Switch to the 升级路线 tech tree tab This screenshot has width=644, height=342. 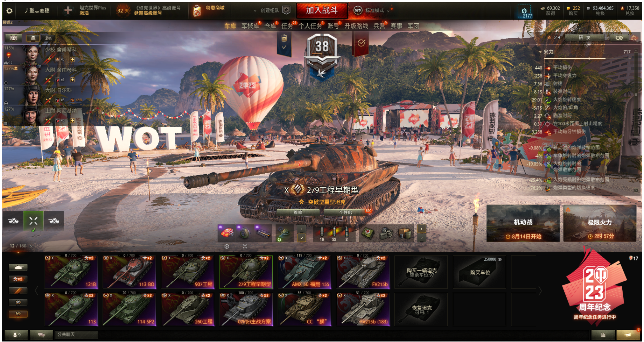[356, 26]
